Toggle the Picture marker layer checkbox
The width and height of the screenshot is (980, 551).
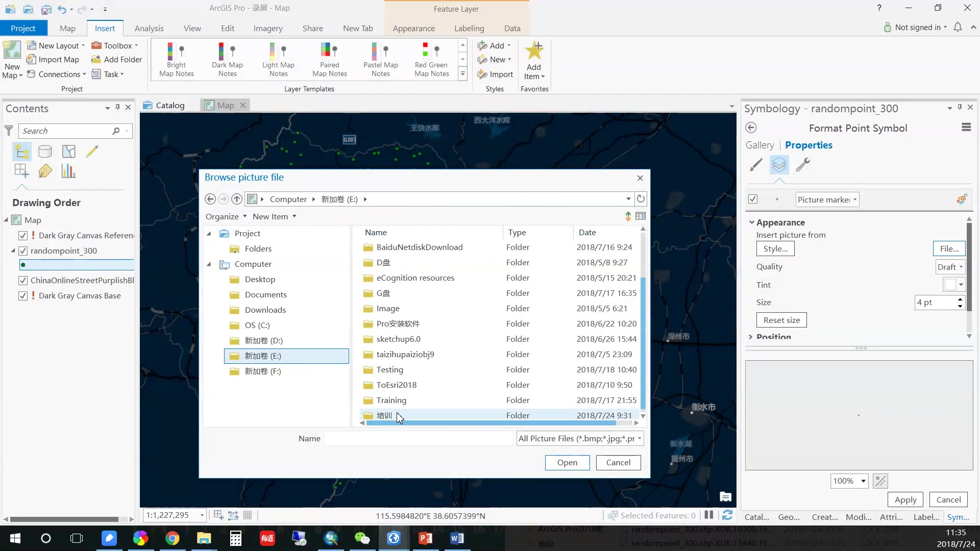(x=753, y=199)
